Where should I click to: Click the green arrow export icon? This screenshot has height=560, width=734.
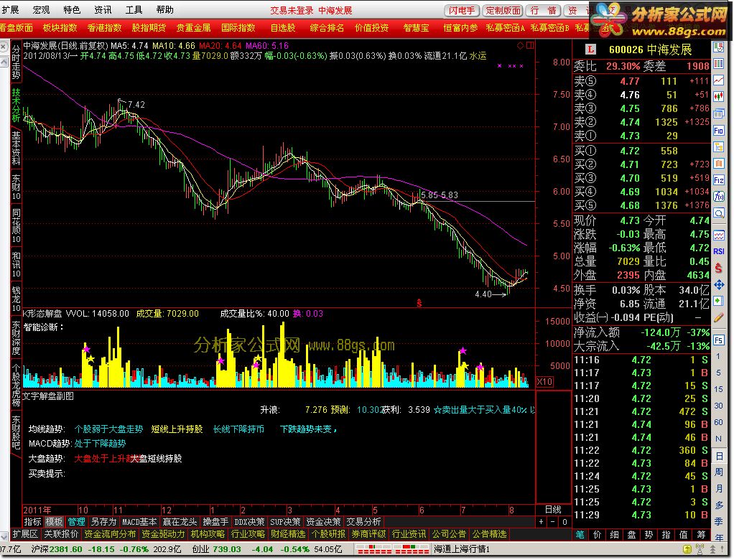click(718, 301)
